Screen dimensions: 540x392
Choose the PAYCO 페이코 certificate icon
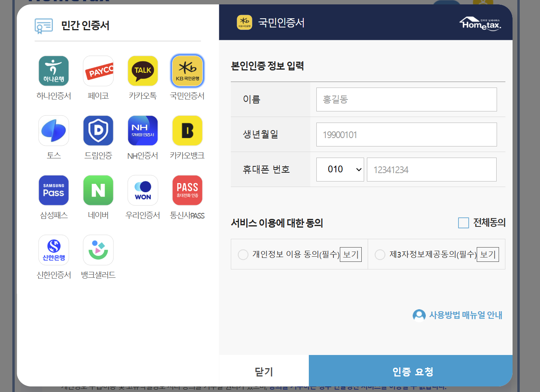coord(98,71)
